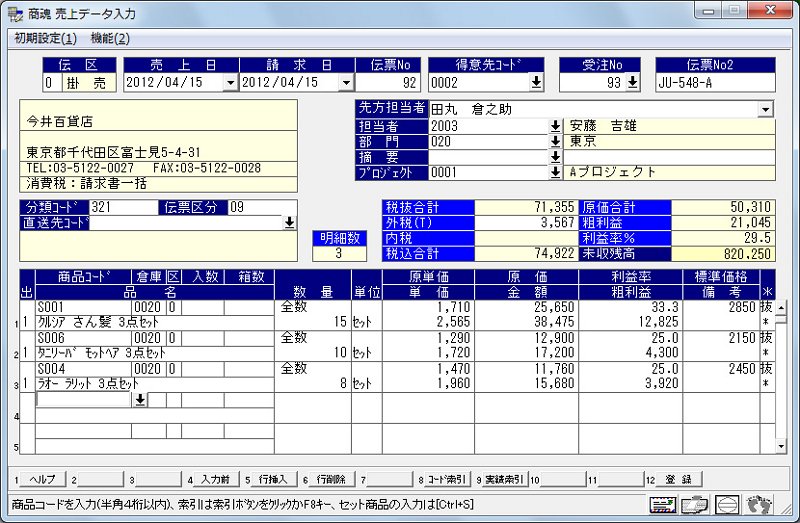Click the printer icon in status bar
The image size is (800, 523).
coord(695,505)
